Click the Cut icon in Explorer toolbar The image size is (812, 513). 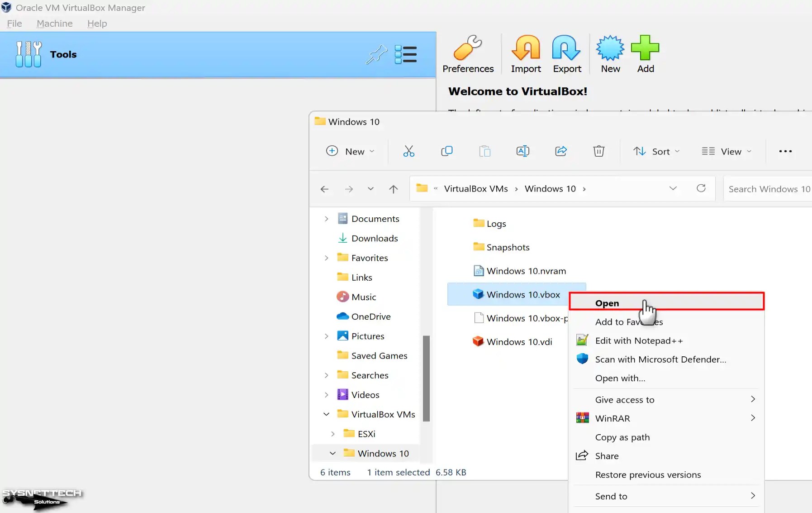click(x=408, y=151)
